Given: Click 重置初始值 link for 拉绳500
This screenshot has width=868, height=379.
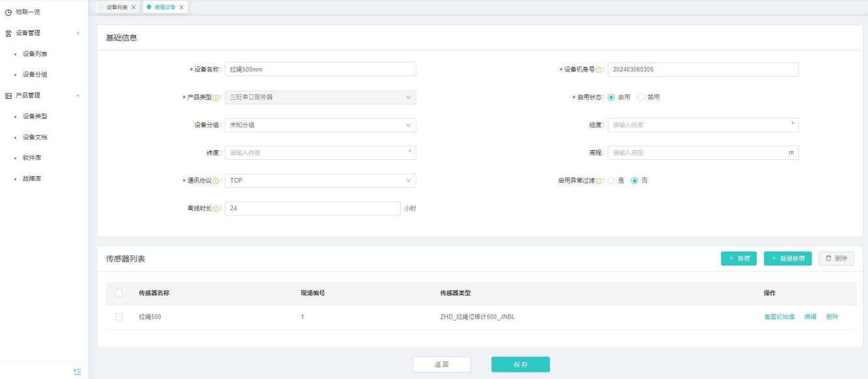Looking at the screenshot, I should pyautogui.click(x=780, y=317).
